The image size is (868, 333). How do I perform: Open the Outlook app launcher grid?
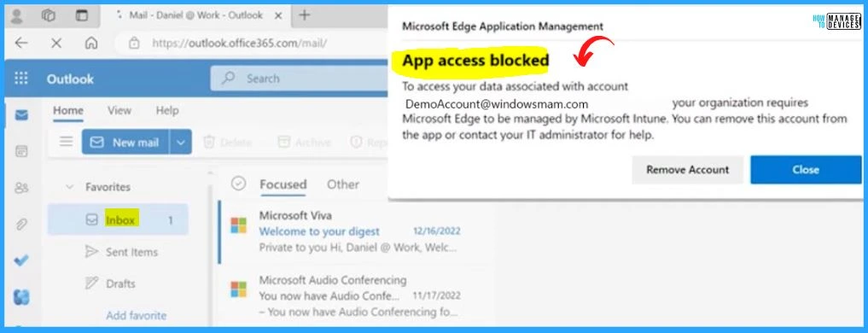pos(21,78)
